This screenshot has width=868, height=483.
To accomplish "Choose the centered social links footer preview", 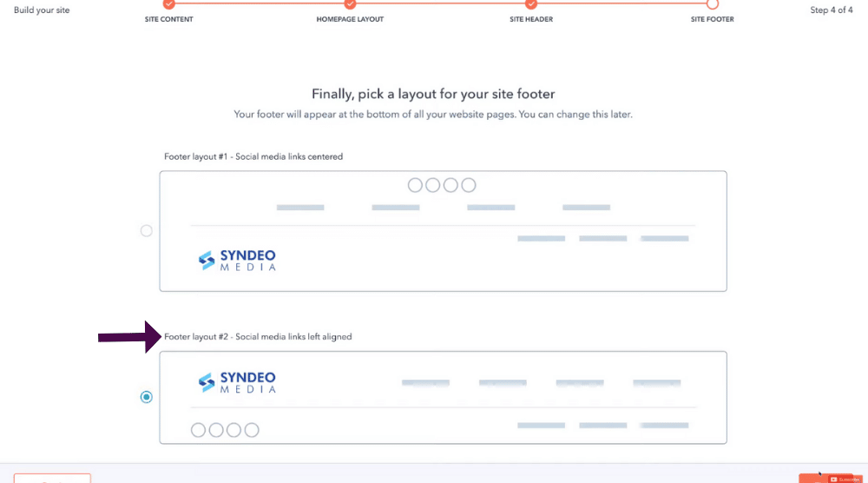I will tap(443, 231).
